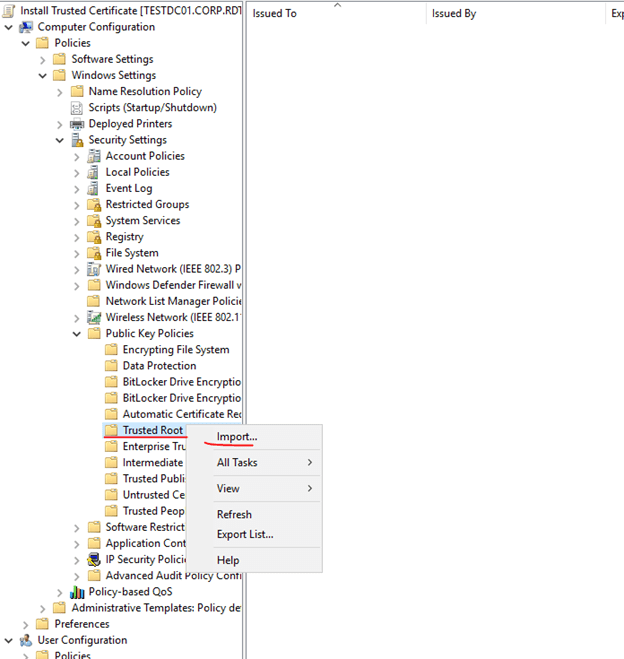Image resolution: width=624 pixels, height=659 pixels.
Task: Click the Restricted Groups folder icon
Action: pyautogui.click(x=94, y=205)
